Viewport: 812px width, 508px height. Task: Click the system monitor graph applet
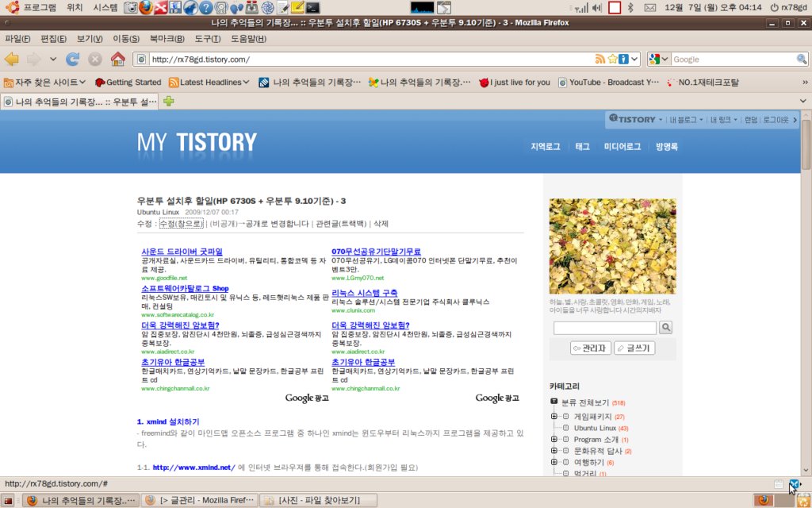[422, 8]
